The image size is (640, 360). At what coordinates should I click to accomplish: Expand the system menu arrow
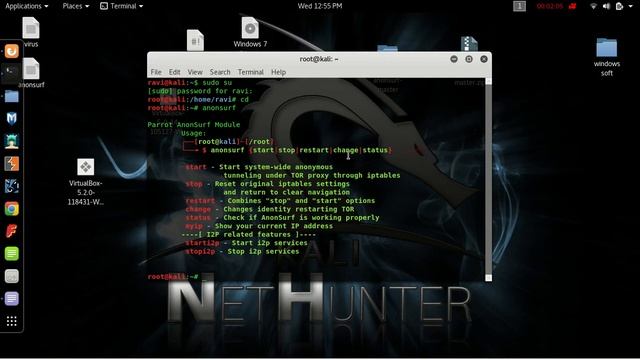pos(631,6)
